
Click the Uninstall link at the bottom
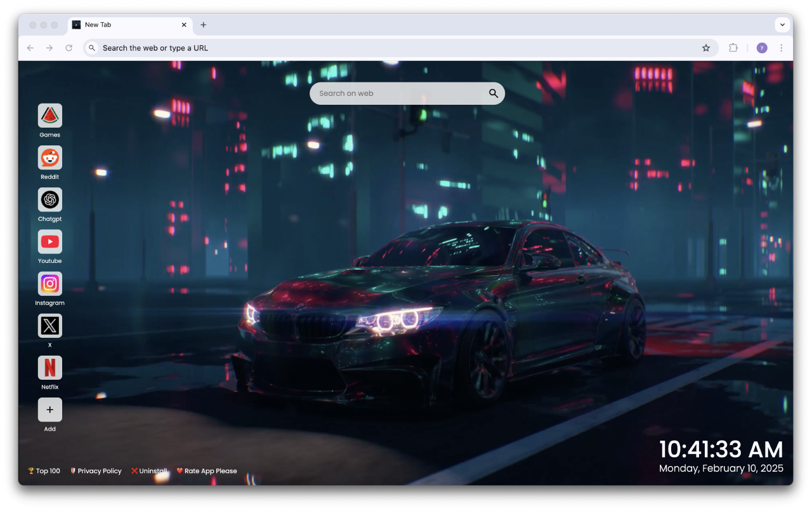click(149, 471)
